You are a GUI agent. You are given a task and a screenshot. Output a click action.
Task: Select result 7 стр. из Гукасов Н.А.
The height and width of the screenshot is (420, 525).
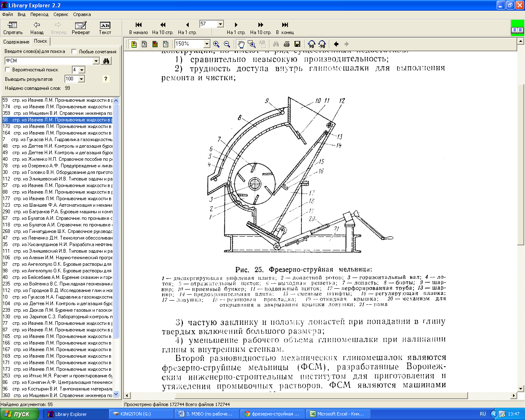click(57, 139)
